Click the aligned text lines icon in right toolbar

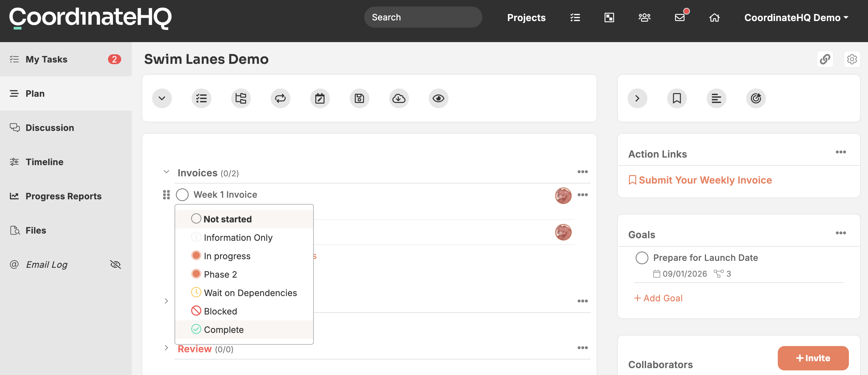point(717,98)
